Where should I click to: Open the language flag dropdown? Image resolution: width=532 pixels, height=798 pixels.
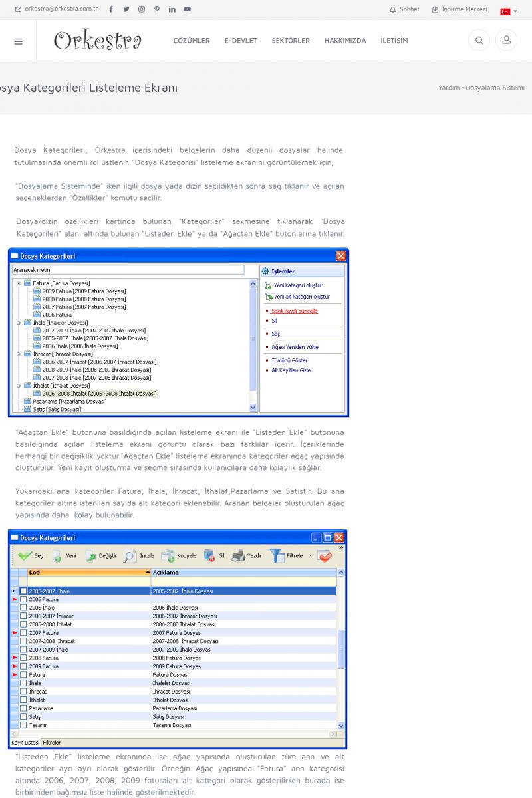point(509,11)
